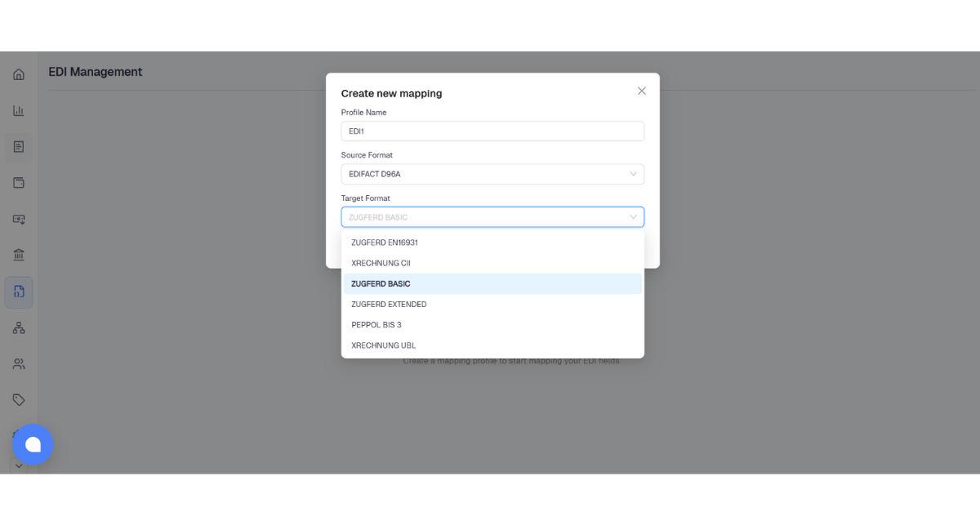
Task: Expand the Source Format dropdown
Action: coord(492,174)
